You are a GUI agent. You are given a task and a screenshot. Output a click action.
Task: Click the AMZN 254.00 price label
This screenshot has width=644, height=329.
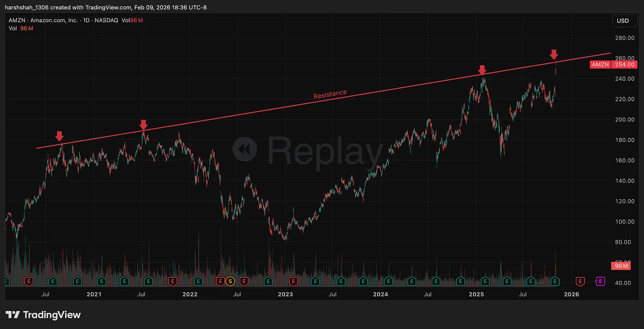point(613,64)
